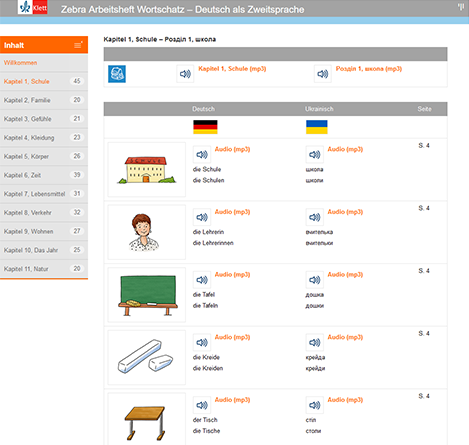Play German audio for die Schule
This screenshot has width=469, height=445.
202,155
